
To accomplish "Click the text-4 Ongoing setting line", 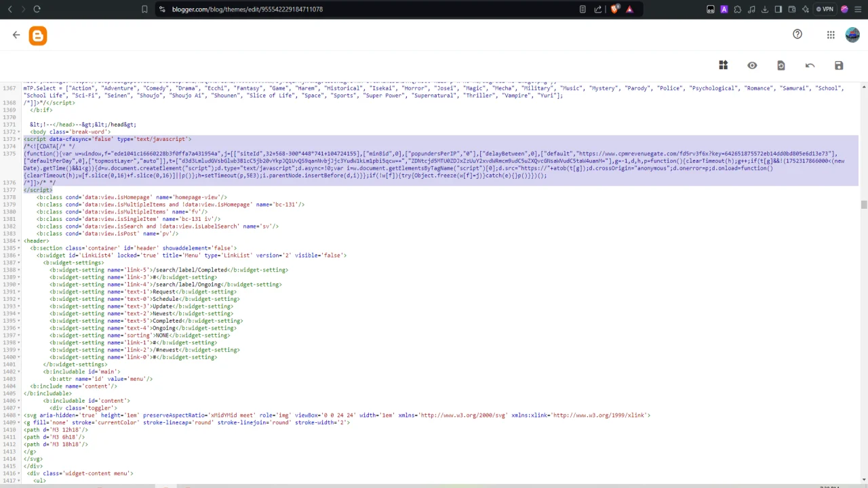I will point(143,328).
